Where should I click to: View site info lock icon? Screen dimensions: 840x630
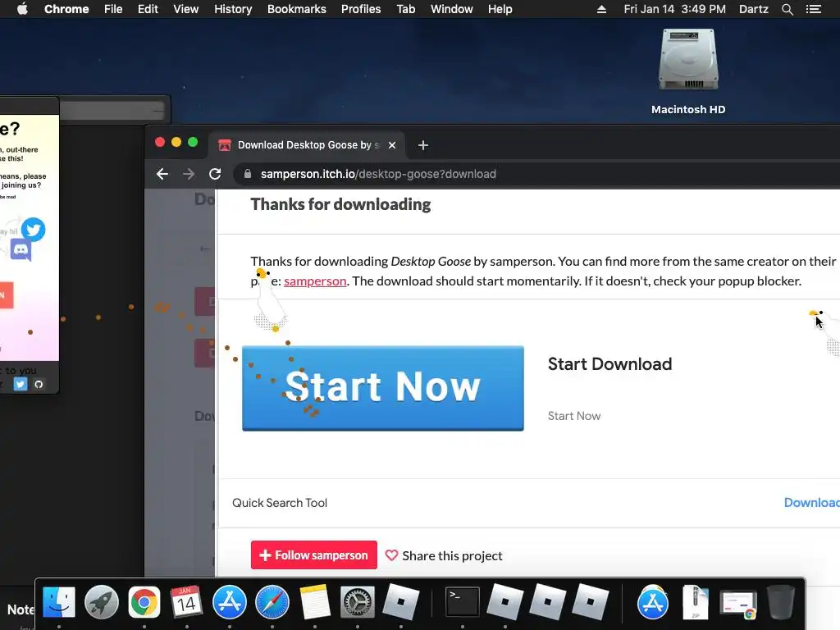point(248,174)
